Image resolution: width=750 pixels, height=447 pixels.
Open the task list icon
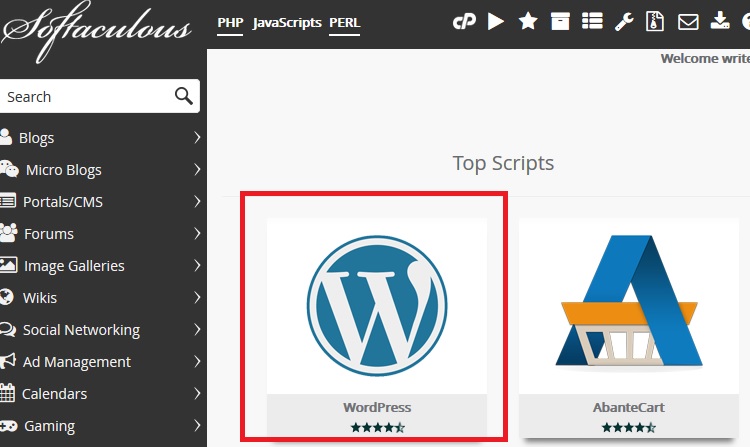(x=592, y=22)
